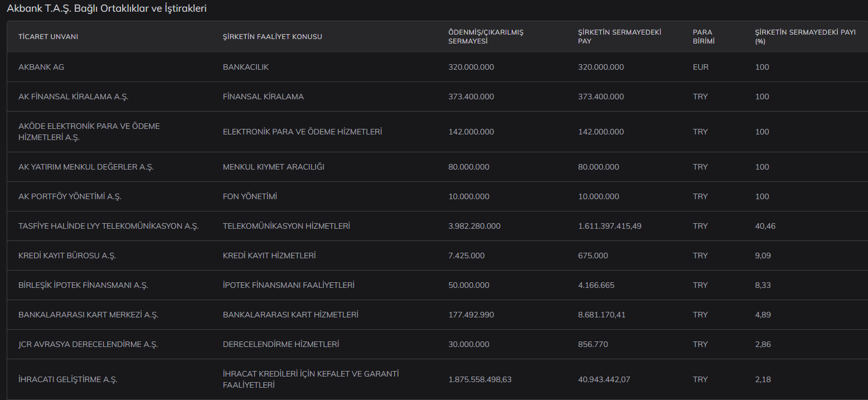This screenshot has width=868, height=400.
Task: Click the percentage 100 in the AK PORTFÖY row
Action: tap(762, 196)
